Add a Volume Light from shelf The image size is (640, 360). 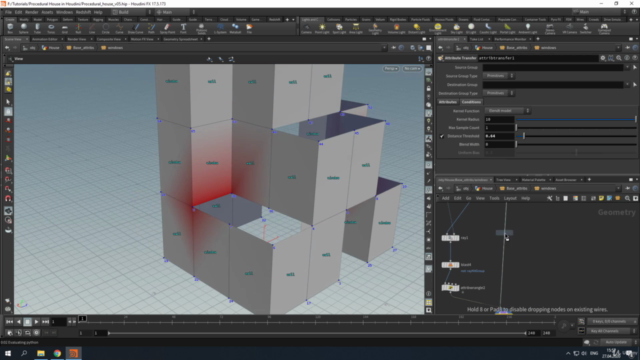[396, 29]
